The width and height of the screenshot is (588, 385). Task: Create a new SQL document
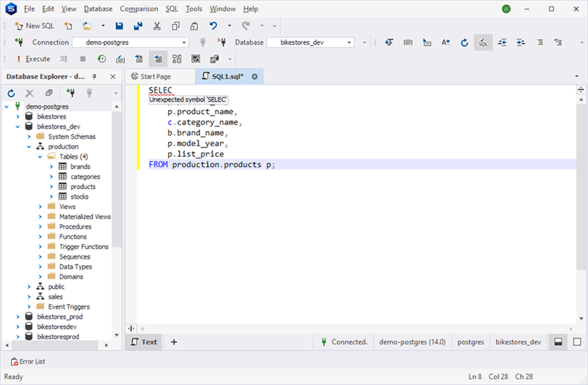click(34, 26)
